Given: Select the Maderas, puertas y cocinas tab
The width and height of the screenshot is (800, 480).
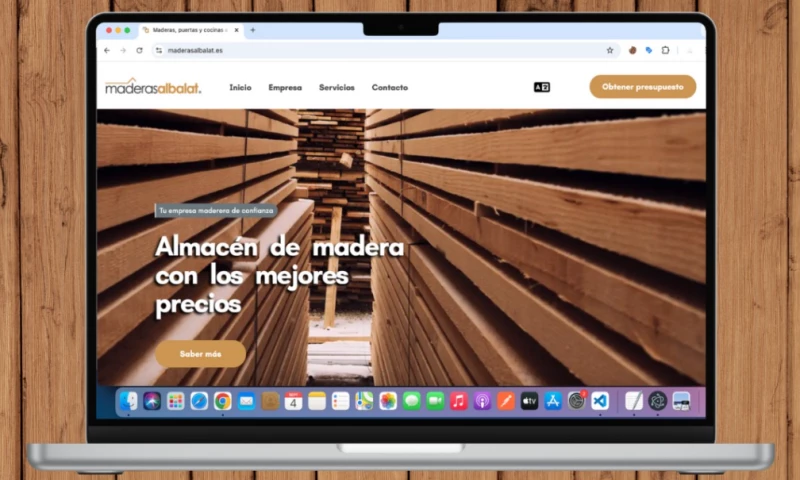Looking at the screenshot, I should pos(190,30).
